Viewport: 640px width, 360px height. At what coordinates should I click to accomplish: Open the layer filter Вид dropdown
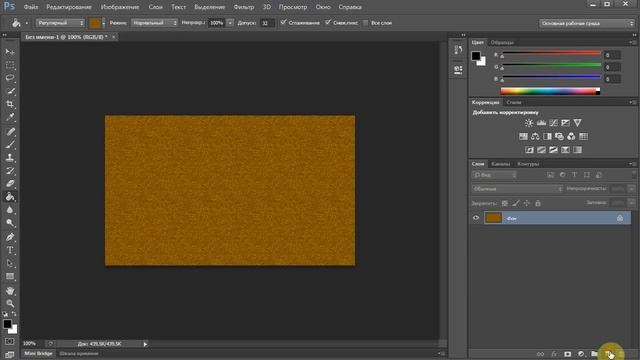(x=494, y=175)
